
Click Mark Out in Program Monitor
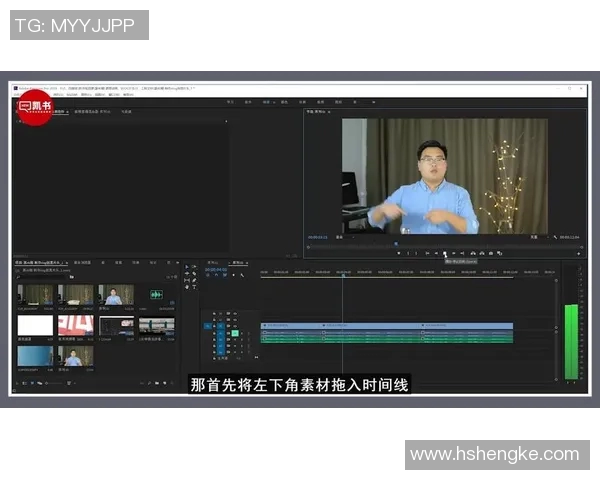pos(416,253)
